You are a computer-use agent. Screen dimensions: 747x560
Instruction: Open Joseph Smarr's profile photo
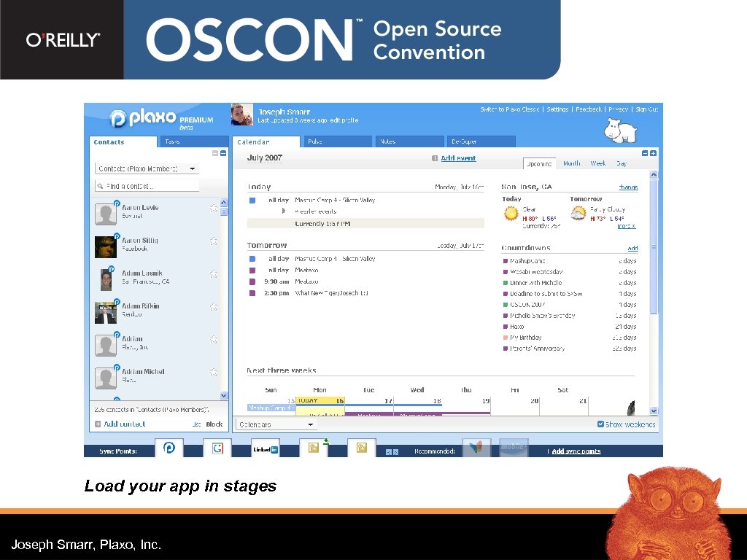click(242, 114)
